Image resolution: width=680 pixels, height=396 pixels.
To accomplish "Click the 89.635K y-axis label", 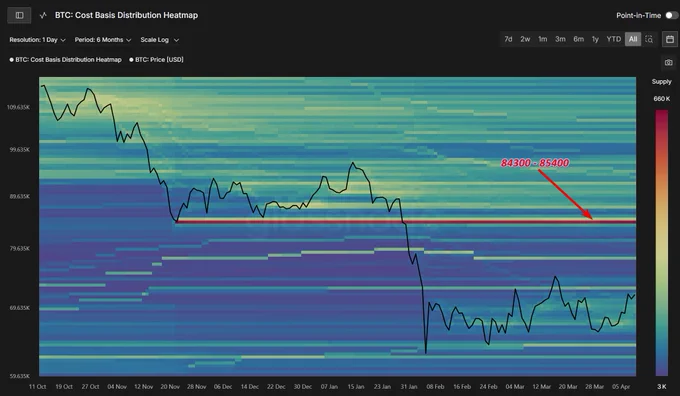I will pos(20,196).
